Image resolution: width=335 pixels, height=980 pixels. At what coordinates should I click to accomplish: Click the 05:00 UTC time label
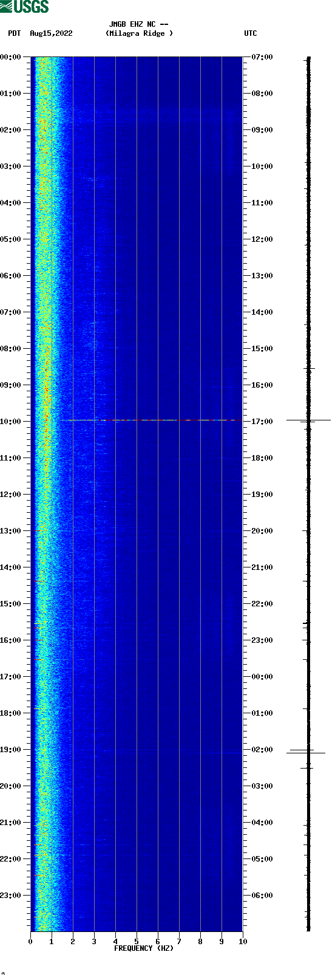[262, 859]
